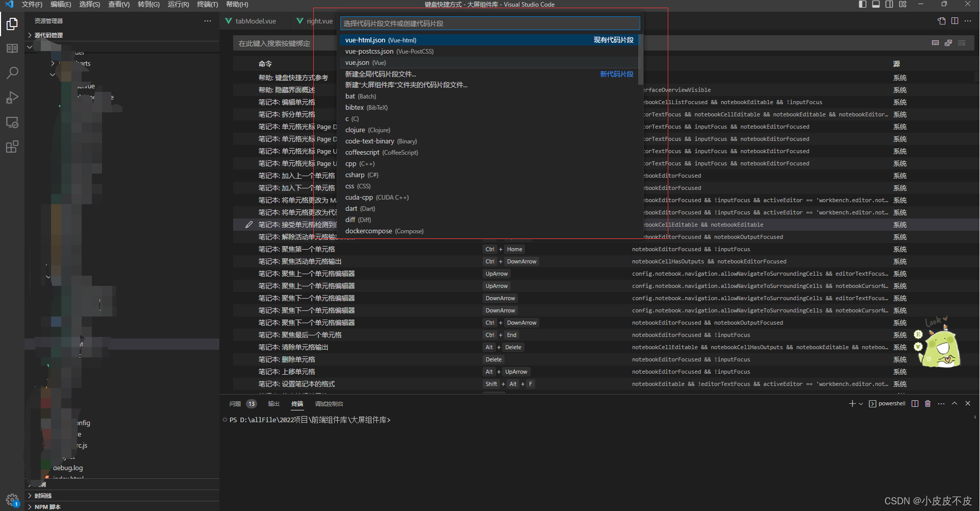Select dockercompose (Compose) snippet language
This screenshot has height=511, width=980.
[489, 231]
